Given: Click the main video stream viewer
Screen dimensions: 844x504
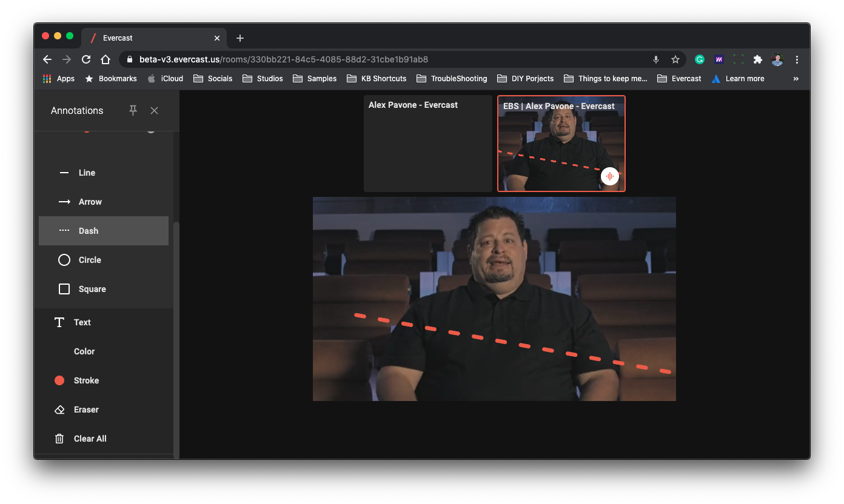Looking at the screenshot, I should [494, 299].
